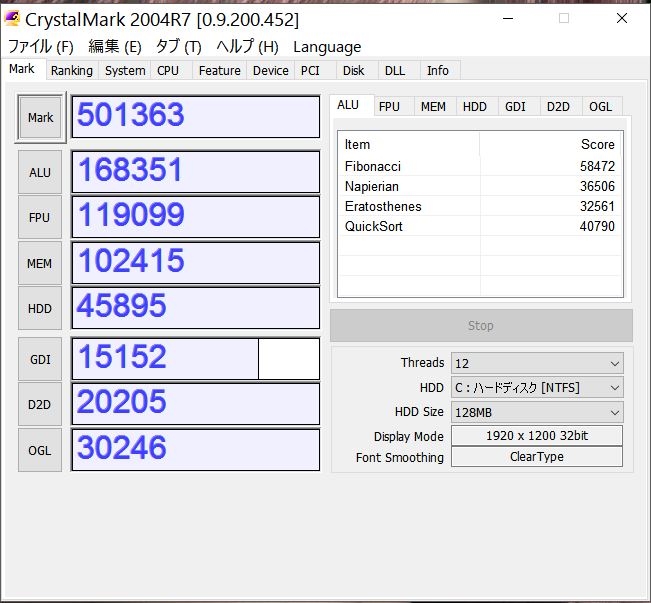Click the ALU score 168351
This screenshot has width=651, height=603.
(196, 172)
